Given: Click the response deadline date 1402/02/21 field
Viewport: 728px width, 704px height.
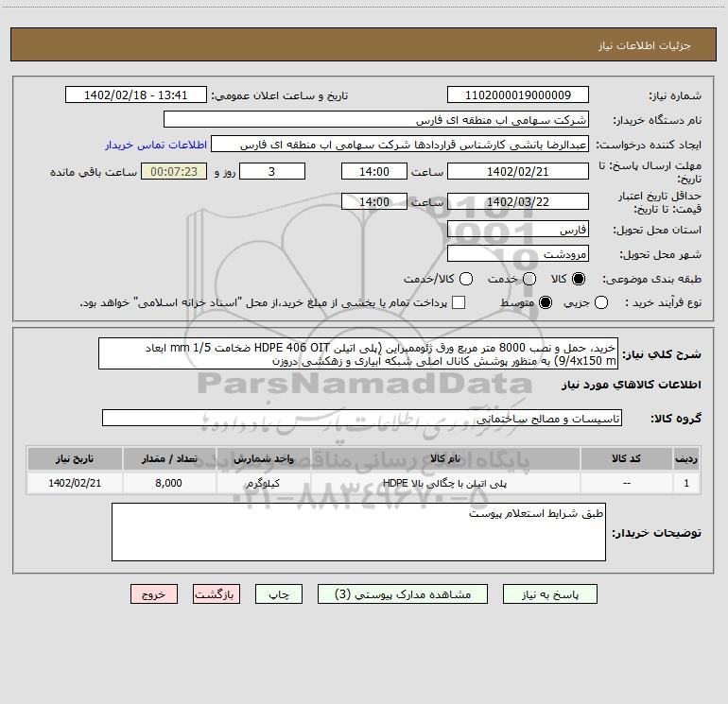Looking at the screenshot, I should point(518,171).
